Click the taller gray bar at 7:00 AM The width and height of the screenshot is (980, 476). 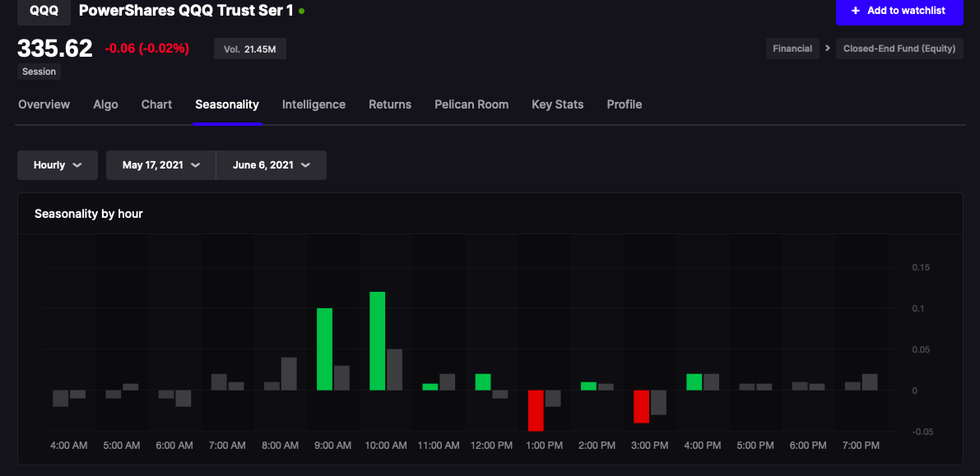coord(219,382)
